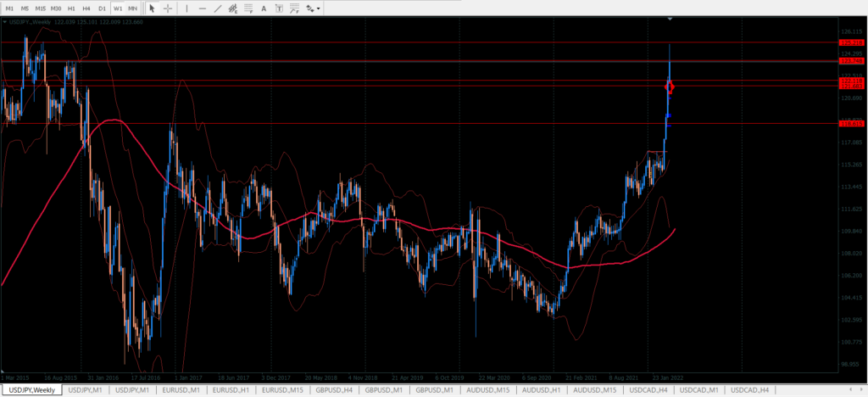Choose the text label 'T' tool

point(280,8)
